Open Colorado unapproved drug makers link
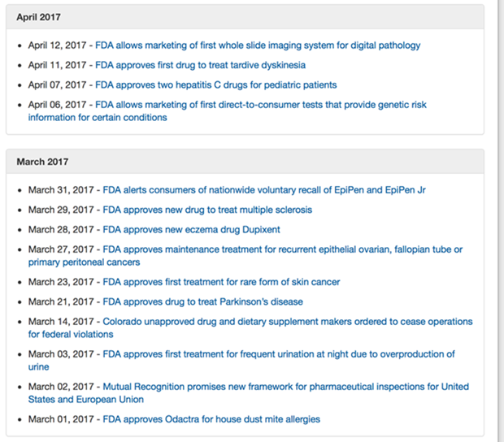The image size is (504, 442). click(287, 322)
